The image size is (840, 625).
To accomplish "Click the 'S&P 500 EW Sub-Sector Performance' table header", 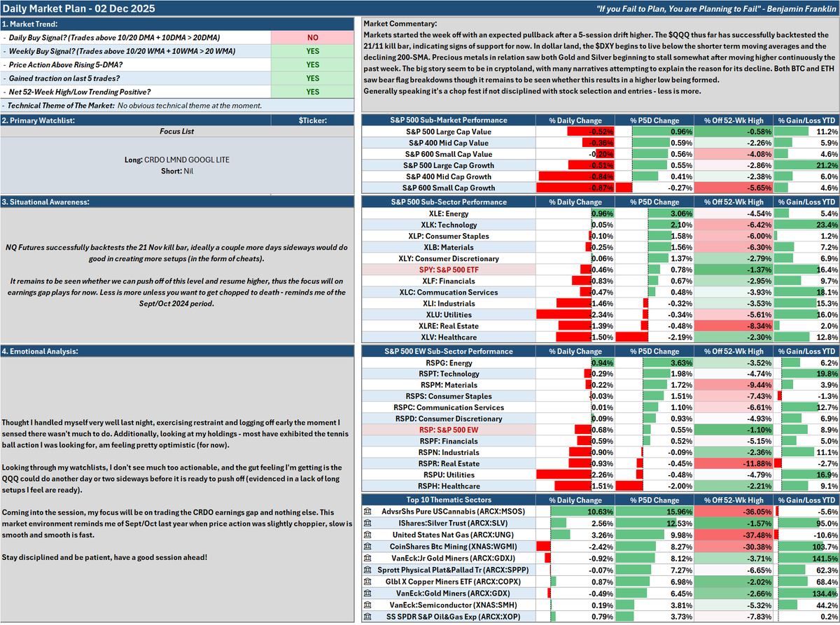I will pos(449,351).
